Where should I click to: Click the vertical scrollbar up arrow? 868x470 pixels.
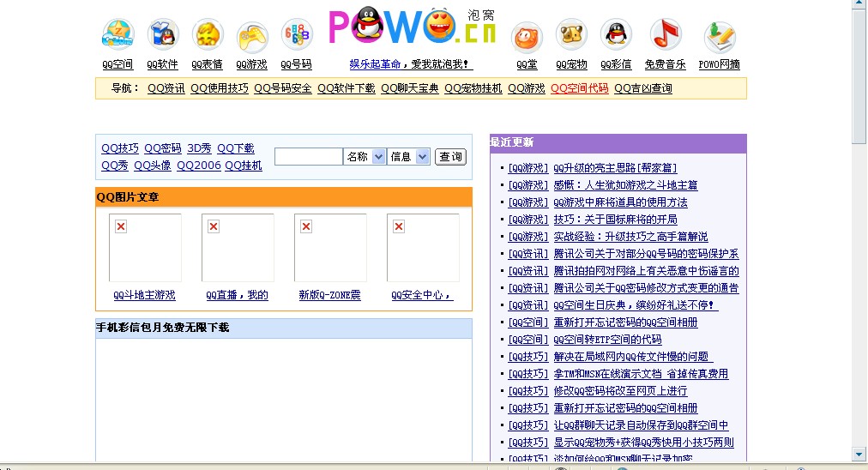click(x=859, y=3)
